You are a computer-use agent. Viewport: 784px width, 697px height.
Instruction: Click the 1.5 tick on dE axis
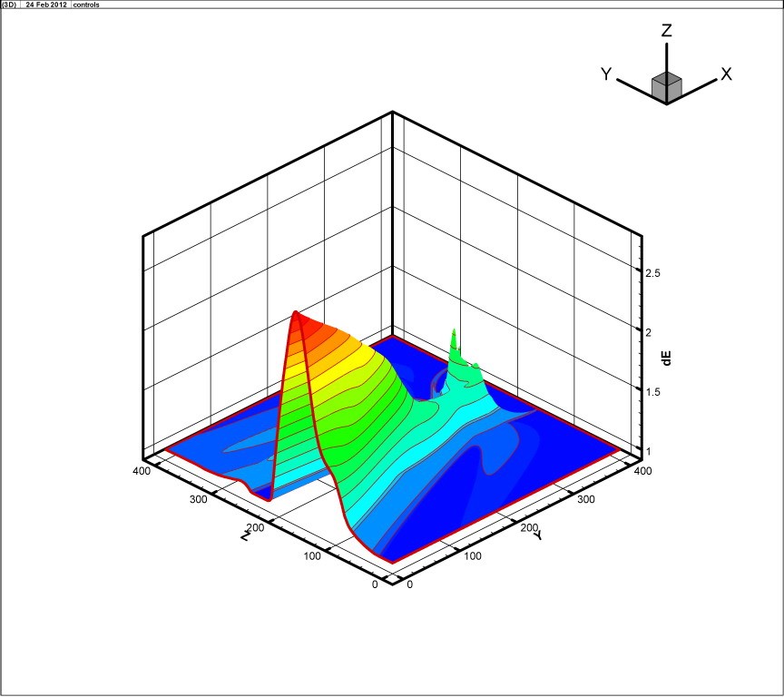[652, 391]
